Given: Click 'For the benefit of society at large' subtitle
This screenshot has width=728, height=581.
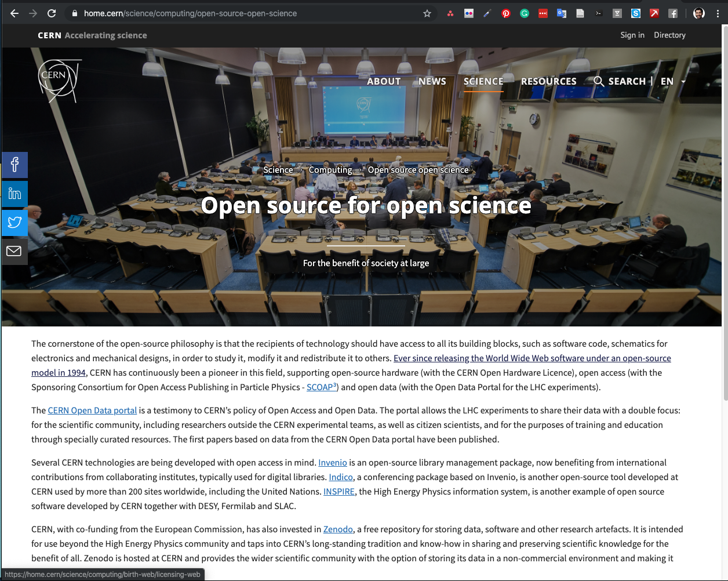Looking at the screenshot, I should [366, 263].
